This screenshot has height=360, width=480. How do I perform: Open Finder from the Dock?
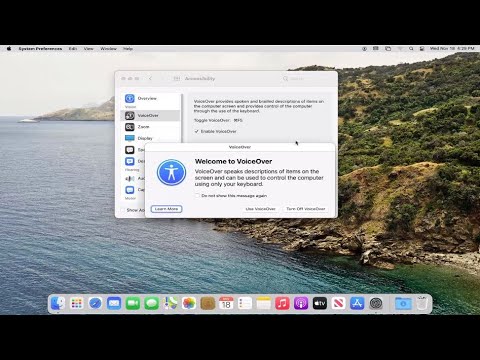click(x=58, y=303)
